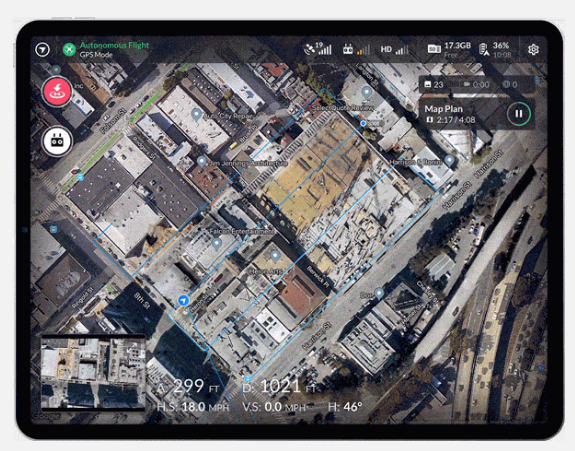This screenshot has width=575, height=451.
Task: Tap the horizontal speed 18.0 MPH readout
Action: pyautogui.click(x=193, y=407)
